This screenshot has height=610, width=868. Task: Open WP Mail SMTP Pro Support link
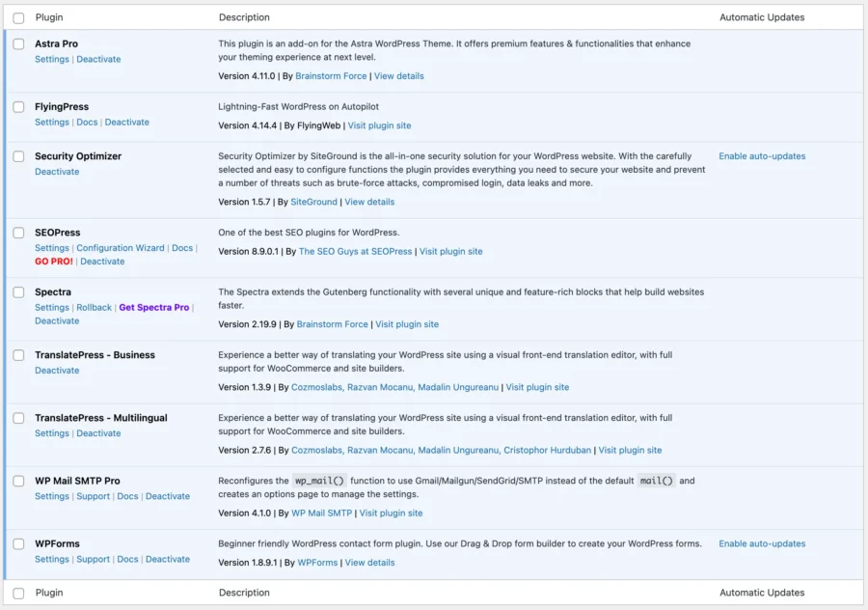coord(93,496)
